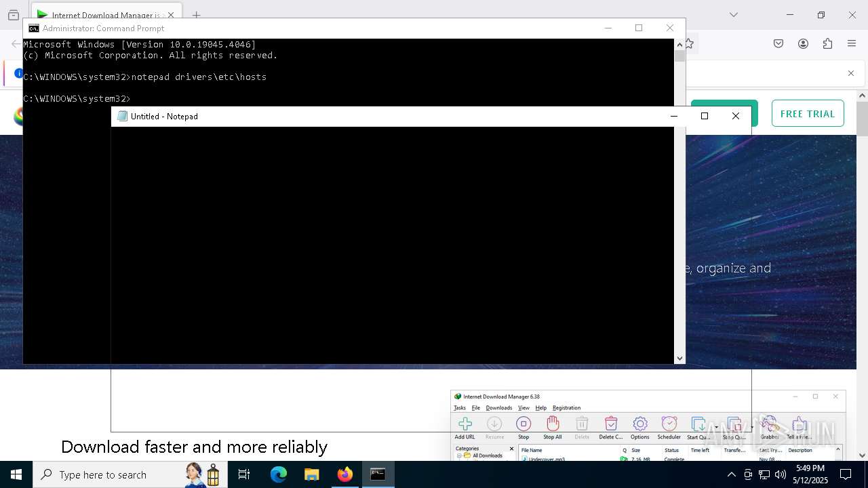Select the Command Prompt taskbar icon
The image size is (868, 488).
(x=378, y=474)
